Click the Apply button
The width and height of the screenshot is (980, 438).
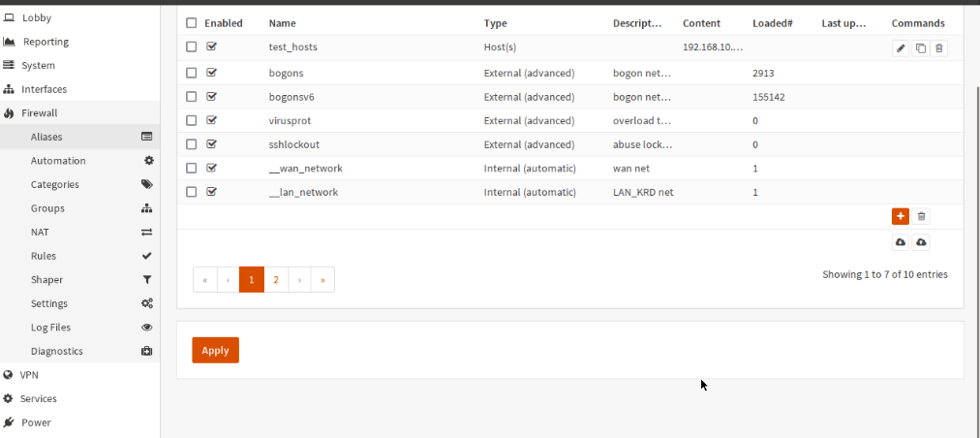coord(215,350)
